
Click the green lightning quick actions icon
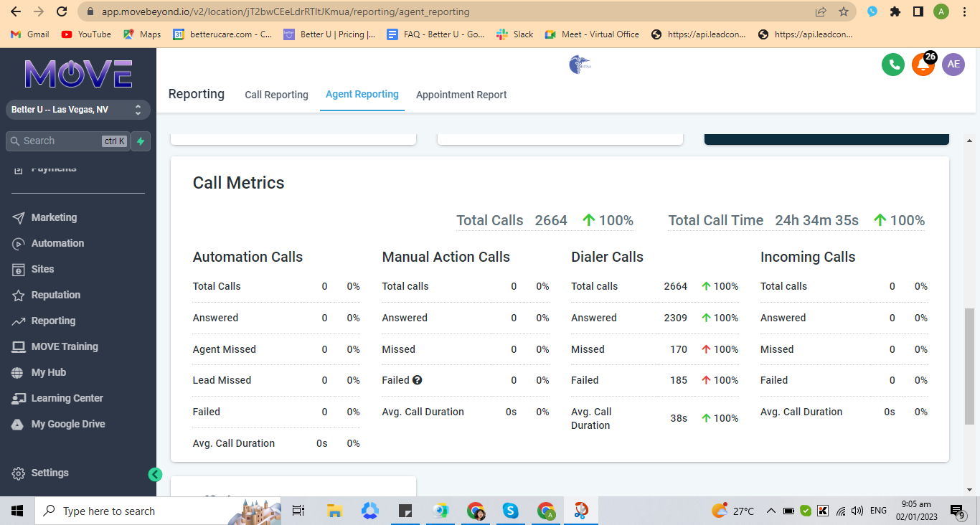[x=141, y=141]
